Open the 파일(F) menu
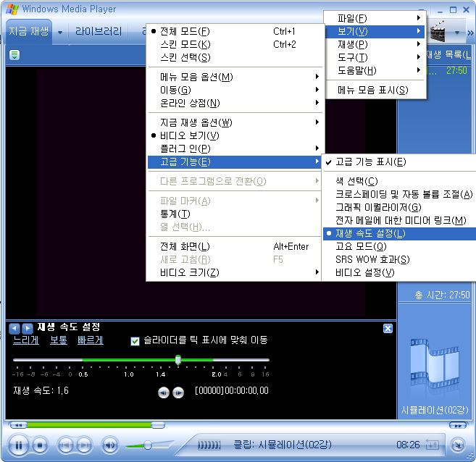The width and height of the screenshot is (476, 462). pos(376,19)
